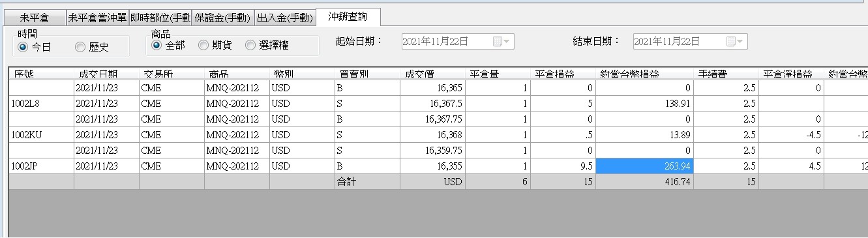
Task: Click the 16,359.75 price cell
Action: click(x=432, y=151)
